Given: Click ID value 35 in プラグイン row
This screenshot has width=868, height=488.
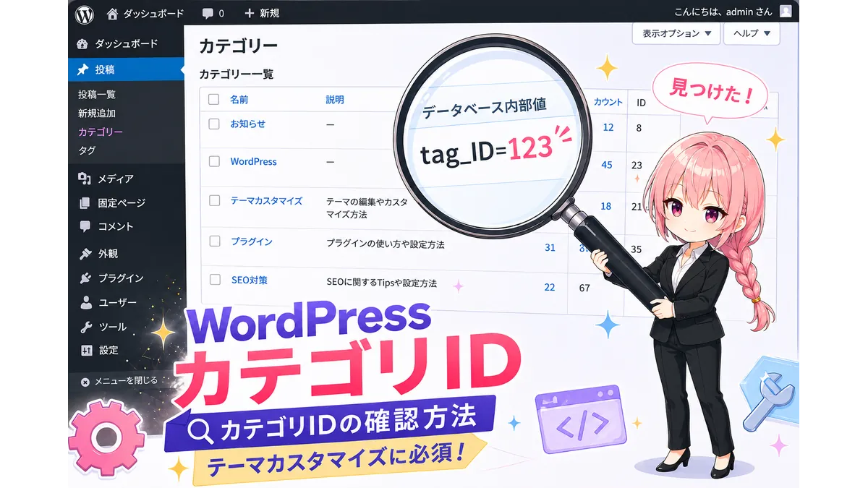Looking at the screenshot, I should click(x=637, y=249).
